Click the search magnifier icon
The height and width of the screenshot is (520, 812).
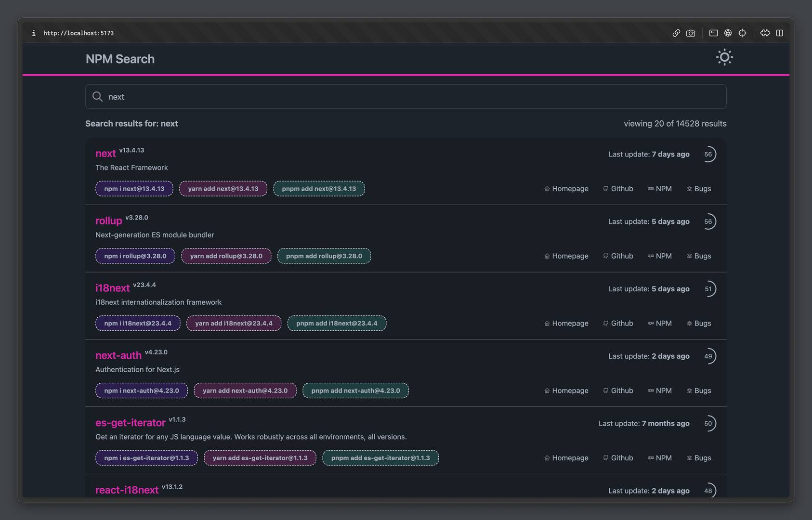(x=97, y=97)
